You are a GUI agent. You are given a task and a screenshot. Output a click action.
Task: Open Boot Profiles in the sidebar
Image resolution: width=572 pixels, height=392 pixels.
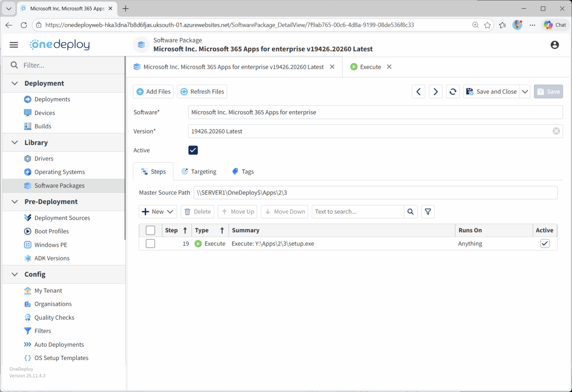click(51, 231)
